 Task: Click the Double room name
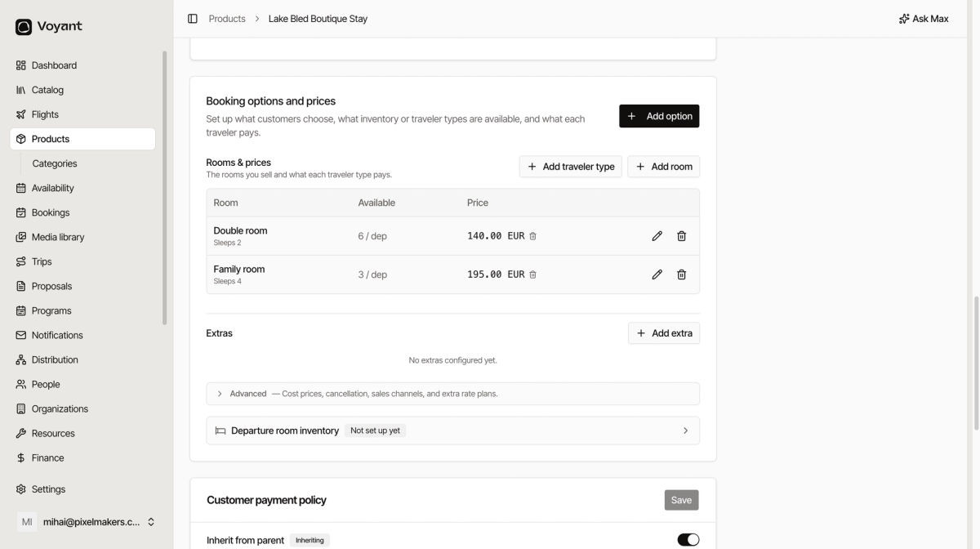point(240,230)
